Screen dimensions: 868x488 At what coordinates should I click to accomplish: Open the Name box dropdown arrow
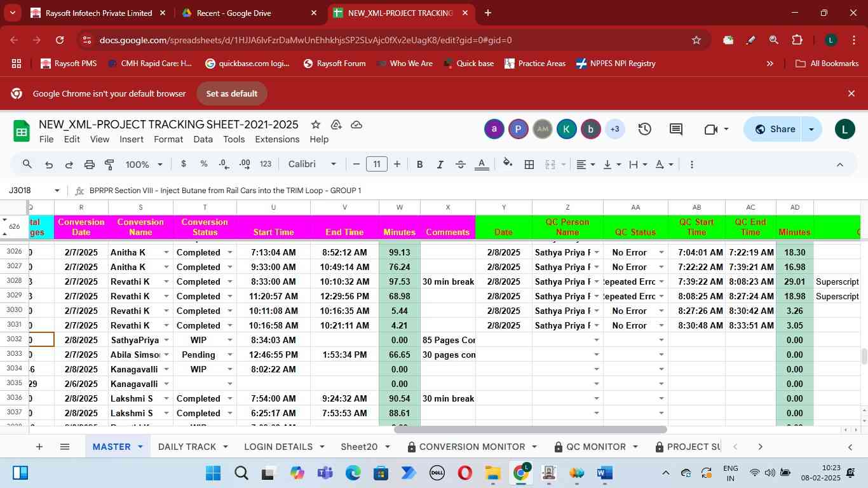pyautogui.click(x=57, y=191)
